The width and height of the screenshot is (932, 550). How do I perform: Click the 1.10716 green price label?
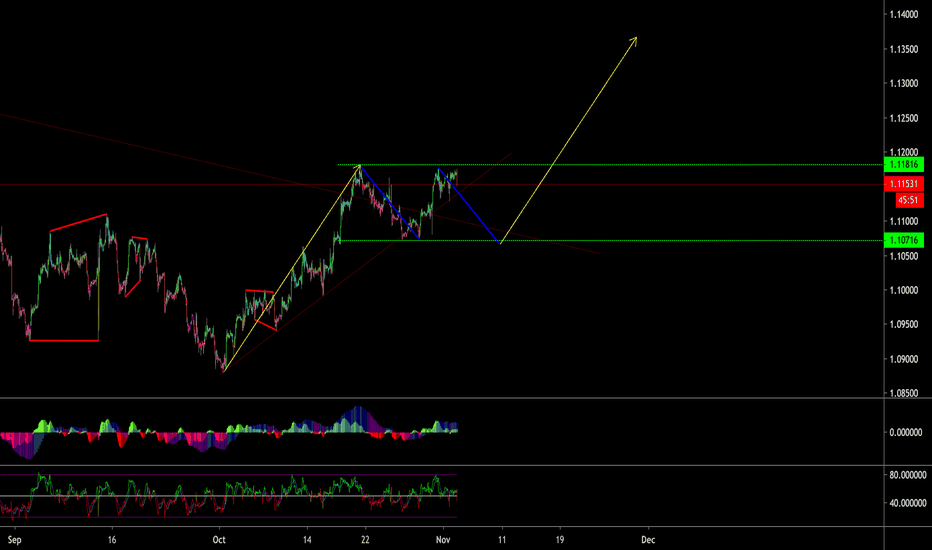click(x=903, y=240)
